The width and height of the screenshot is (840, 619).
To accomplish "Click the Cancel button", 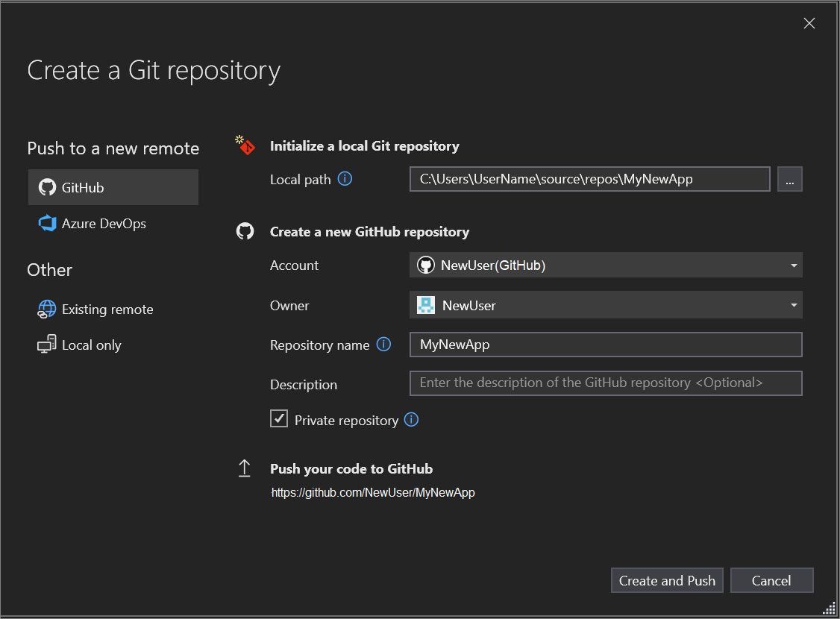I will point(771,581).
